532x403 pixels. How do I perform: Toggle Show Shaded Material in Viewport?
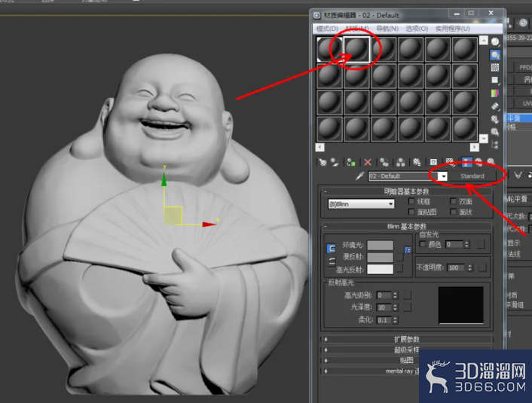click(x=450, y=162)
